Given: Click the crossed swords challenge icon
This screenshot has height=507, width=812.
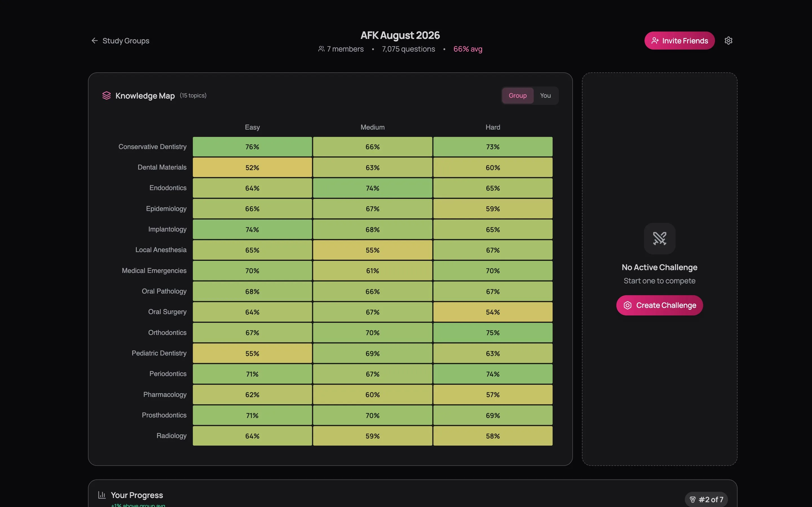Looking at the screenshot, I should click(659, 238).
